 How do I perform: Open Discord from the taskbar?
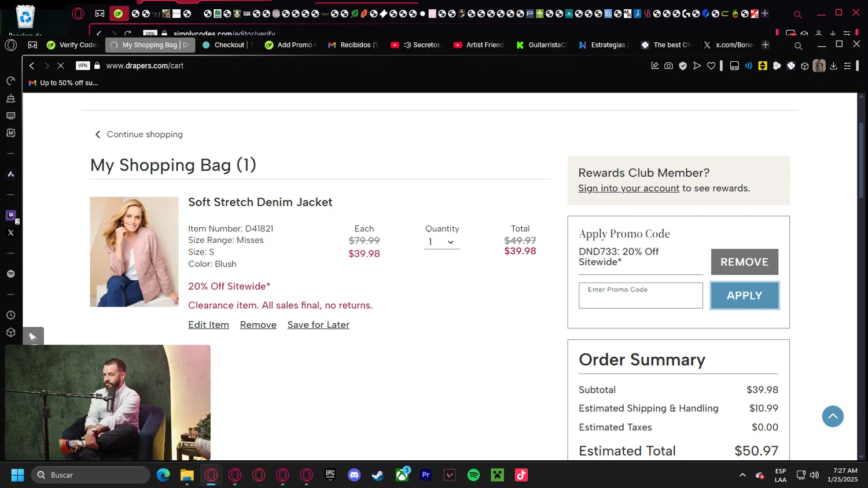(354, 475)
